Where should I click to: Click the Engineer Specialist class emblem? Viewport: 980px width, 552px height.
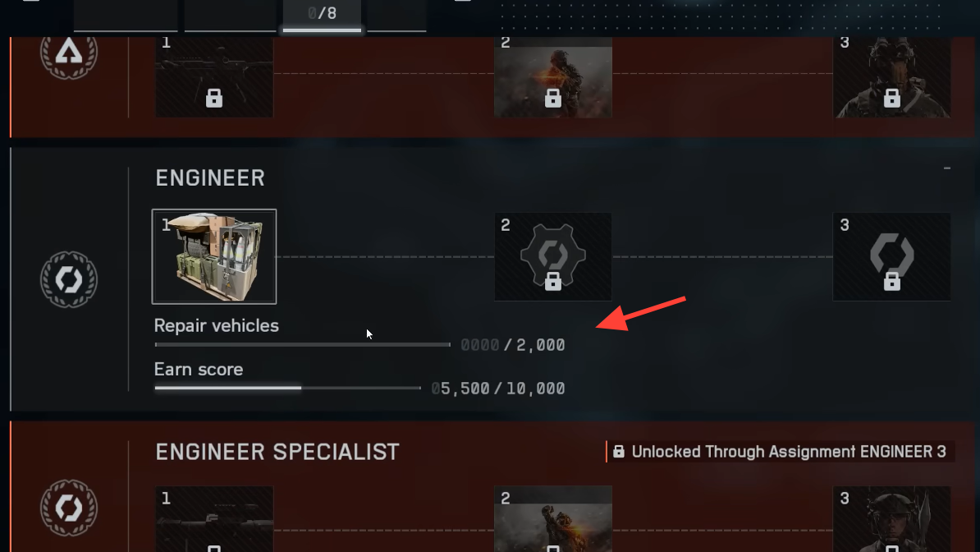point(69,508)
